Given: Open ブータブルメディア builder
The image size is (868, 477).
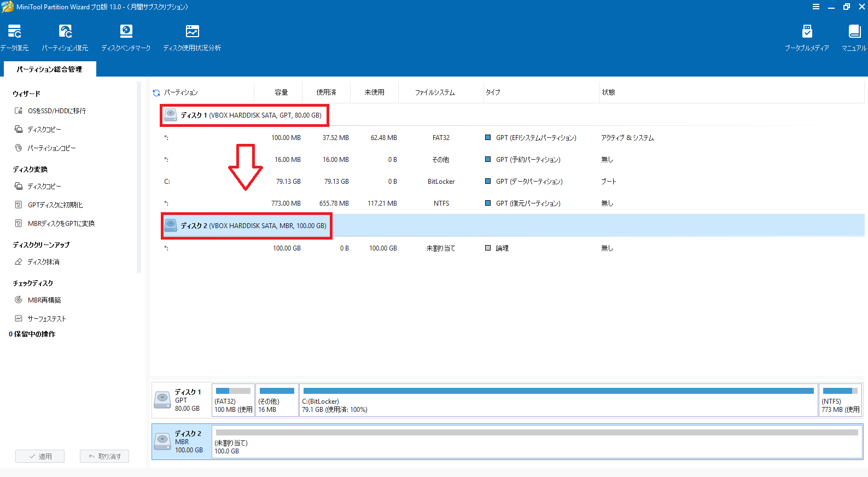Looking at the screenshot, I should click(x=807, y=38).
